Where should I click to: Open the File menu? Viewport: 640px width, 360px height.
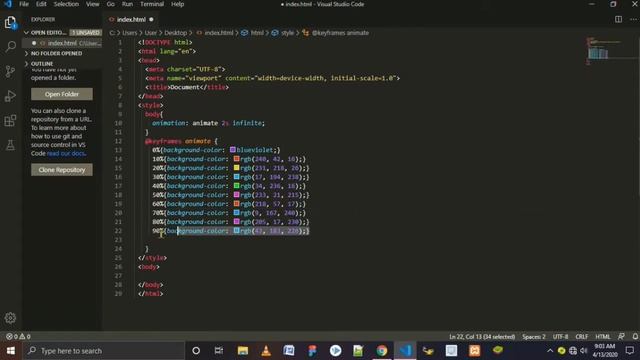[24, 4]
